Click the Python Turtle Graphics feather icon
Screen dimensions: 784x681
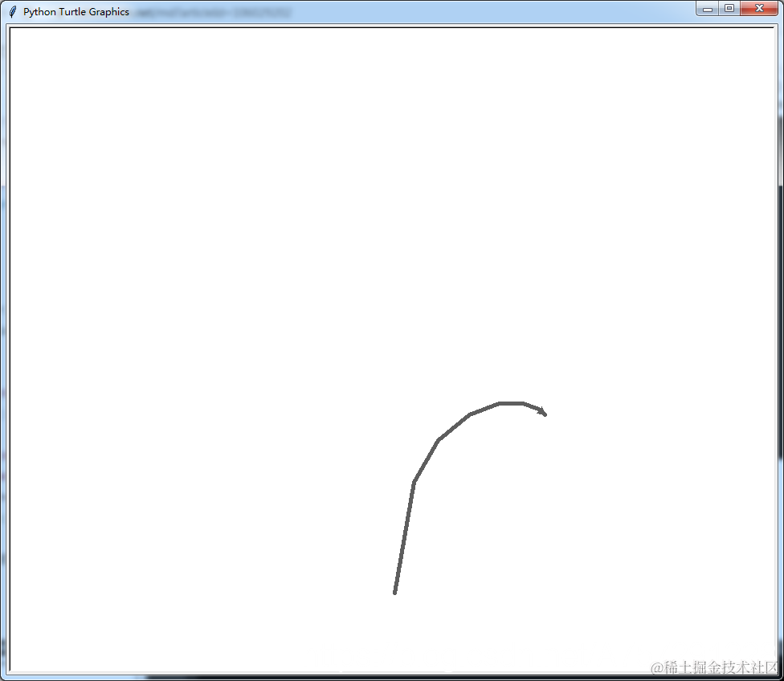click(13, 11)
